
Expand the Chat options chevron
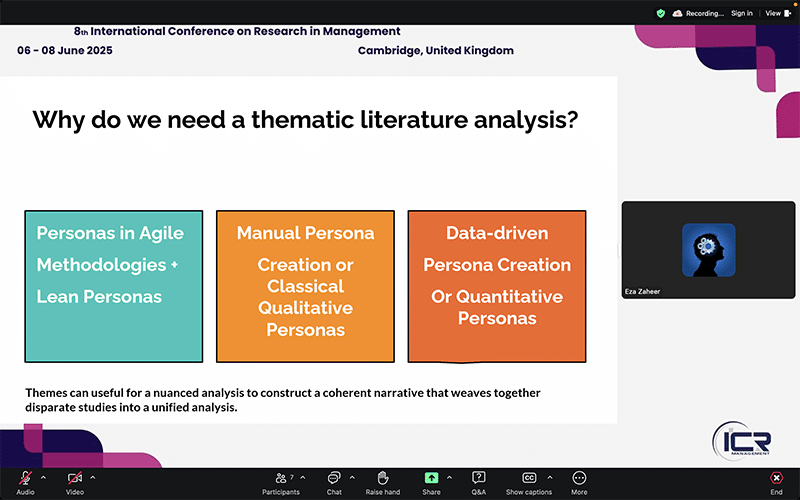point(351,476)
